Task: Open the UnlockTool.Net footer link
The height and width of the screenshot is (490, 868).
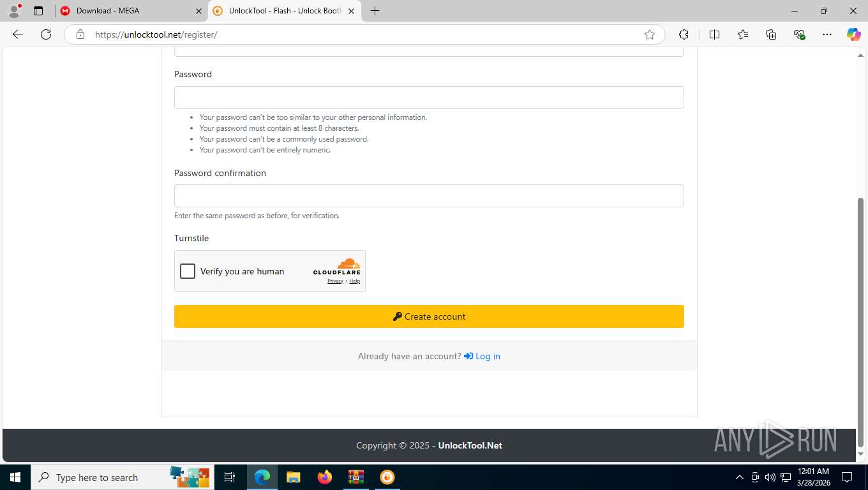Action: pyautogui.click(x=470, y=445)
